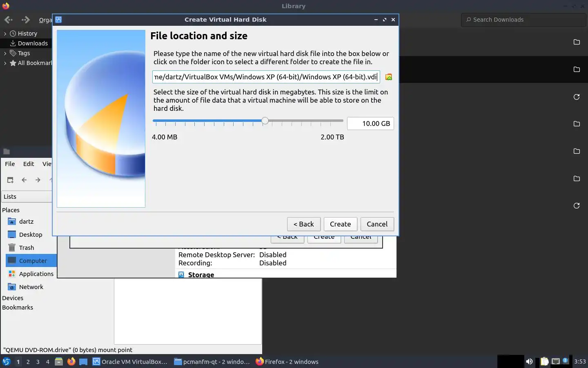Click the 4.00 MB minimum size label
588x368 pixels.
[x=165, y=137]
